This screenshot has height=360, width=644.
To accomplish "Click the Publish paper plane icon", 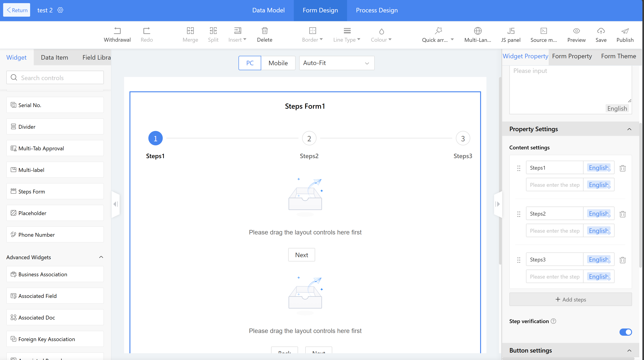I will pyautogui.click(x=625, y=31).
